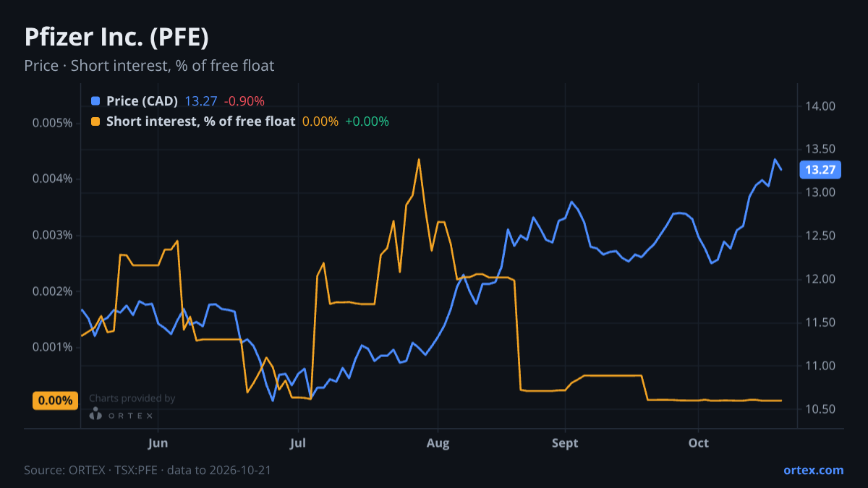Toggle the Short interest legend label
Viewport: 868px width, 488px height.
tap(200, 121)
